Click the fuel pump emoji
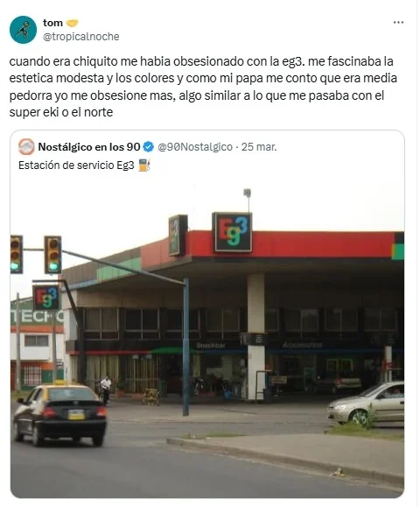Viewport: 420px width, 507px height. [x=144, y=165]
